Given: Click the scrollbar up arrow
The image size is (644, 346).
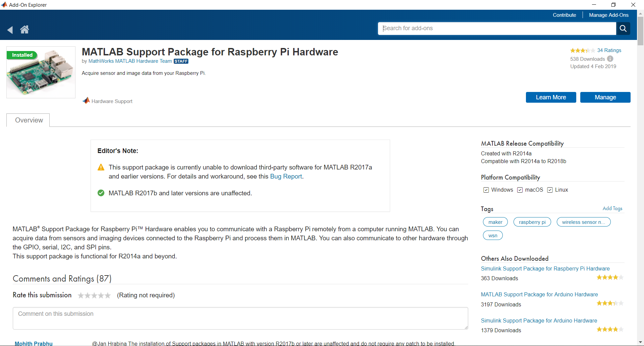Looking at the screenshot, I should point(640,13).
